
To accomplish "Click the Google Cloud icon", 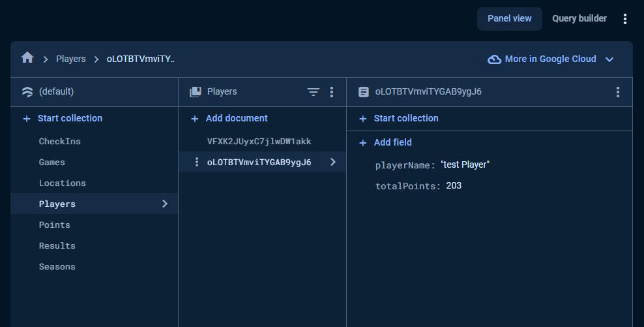I will coord(495,59).
